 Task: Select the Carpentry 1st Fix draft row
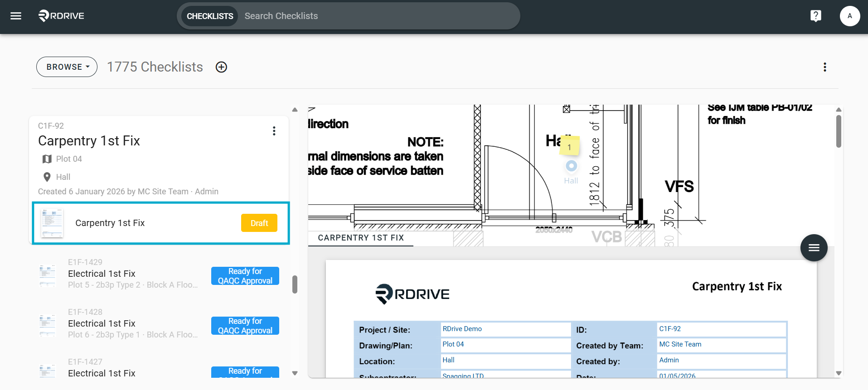[161, 223]
